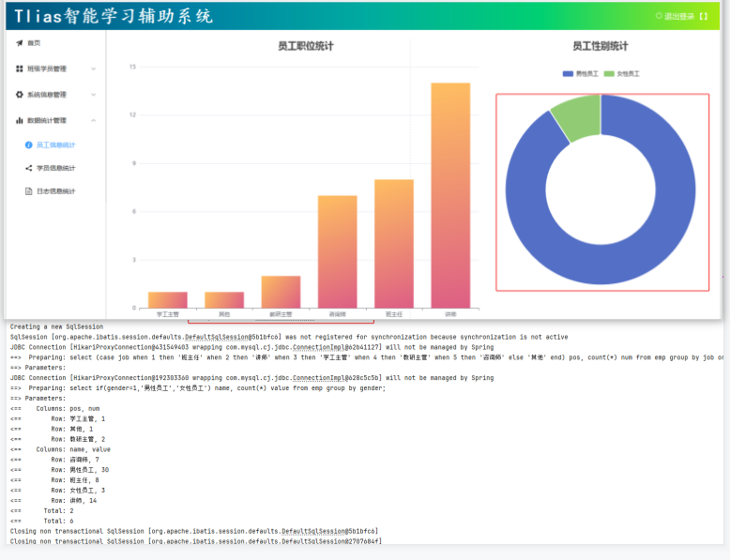Viewport: 730px width, 560px height.
Task: Go to 首页 in the sidebar
Action: tap(34, 43)
